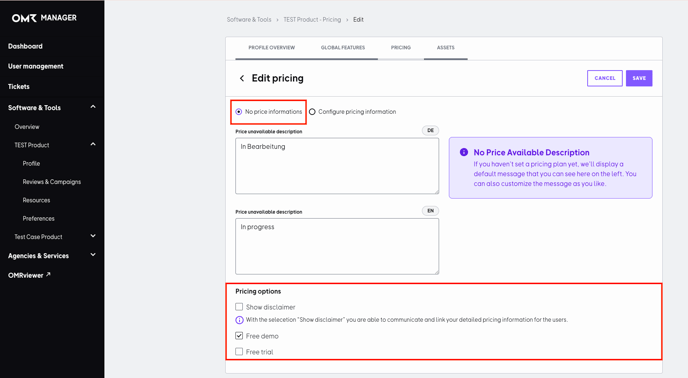Screen dimensions: 688x378
Task: Click the back arrow beside Edit pricing
Action: pos(241,78)
